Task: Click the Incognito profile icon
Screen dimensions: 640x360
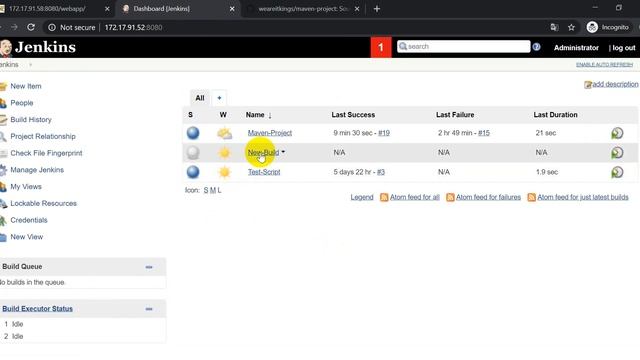Action: 592,27
